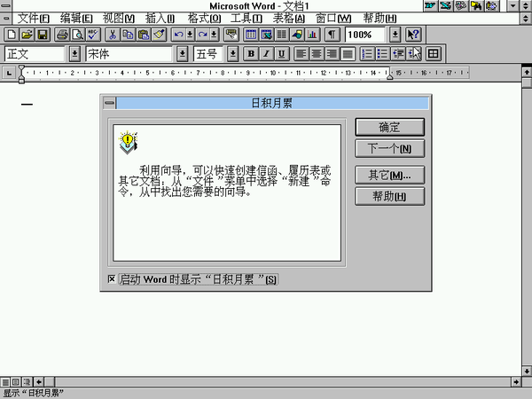
Task: Select justified alignment button
Action: 348,54
